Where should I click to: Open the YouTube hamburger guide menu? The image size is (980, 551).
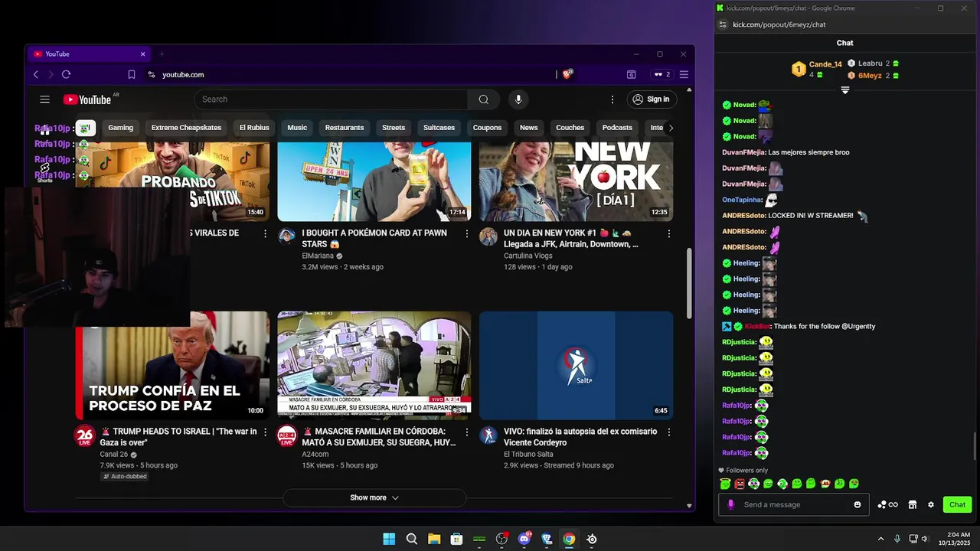click(44, 99)
